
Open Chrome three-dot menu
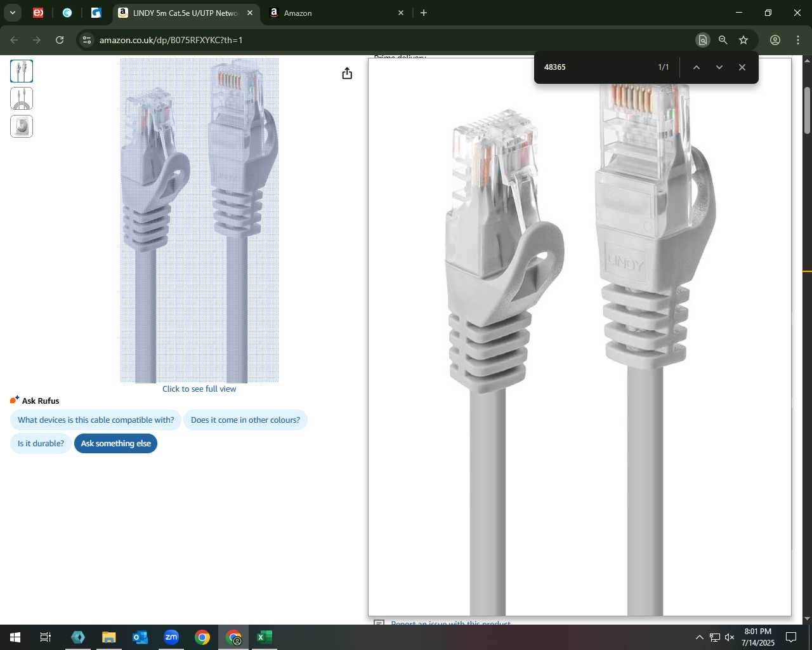(798, 40)
